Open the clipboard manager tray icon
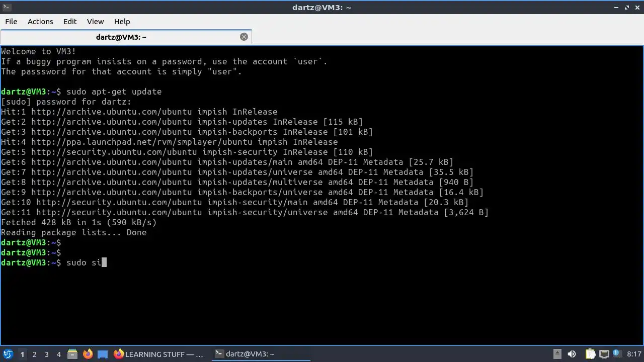The width and height of the screenshot is (644, 362). (590, 354)
